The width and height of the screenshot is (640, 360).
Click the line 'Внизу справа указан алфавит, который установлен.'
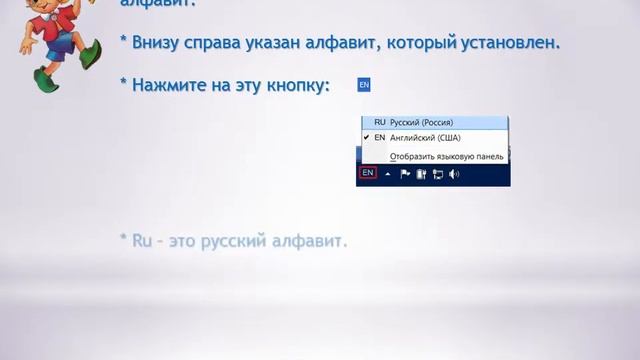(346, 42)
